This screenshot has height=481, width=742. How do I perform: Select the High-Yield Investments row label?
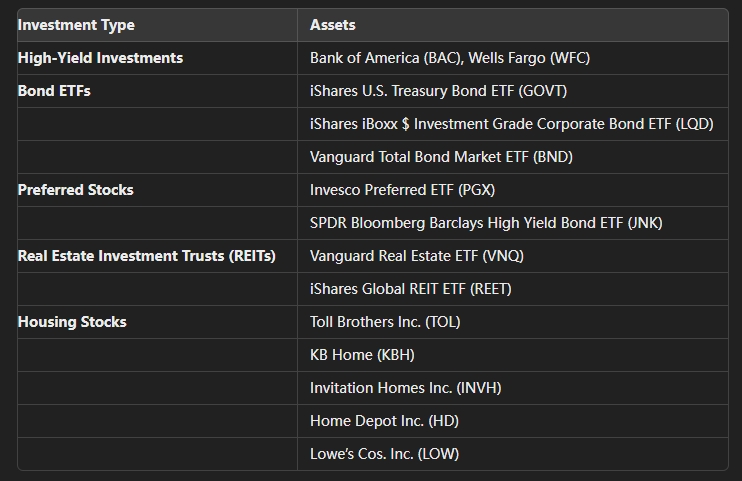[x=100, y=58]
